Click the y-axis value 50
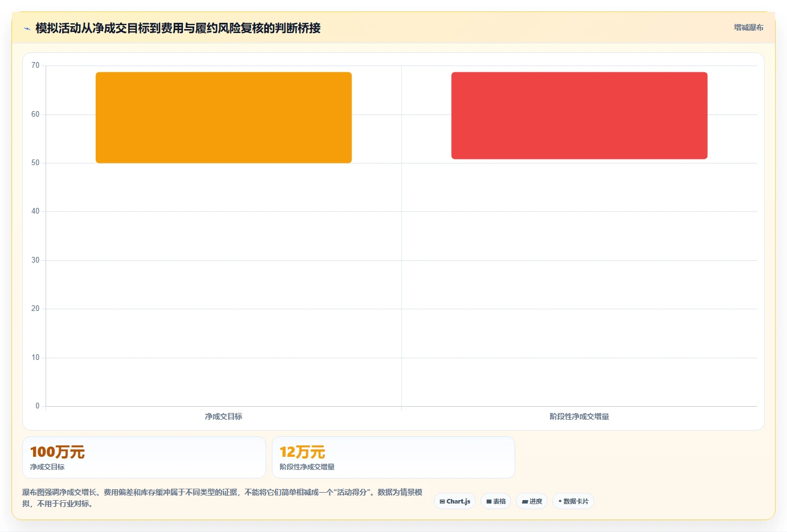The height and width of the screenshot is (532, 787). (x=35, y=163)
